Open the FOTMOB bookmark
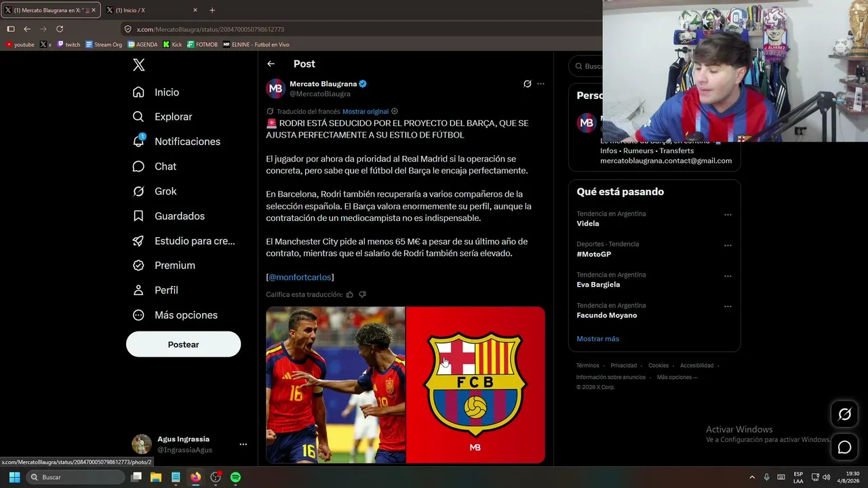This screenshot has width=868, height=488. tap(202, 45)
